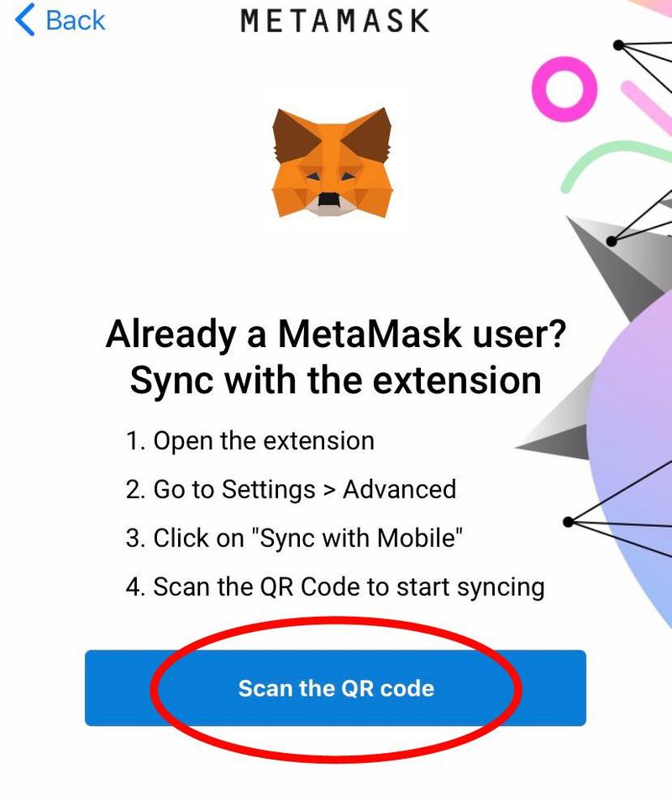Tap the MetaMask fox logo
Viewport: 672px width, 800px height.
(332, 161)
